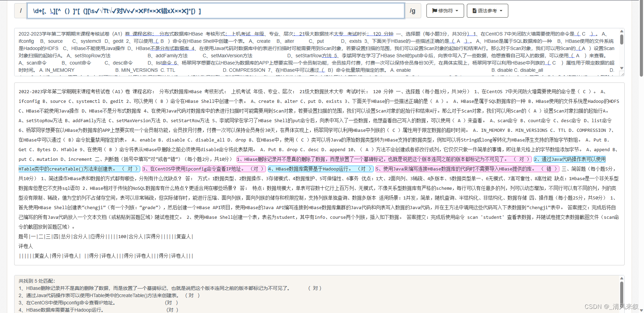
Task: Open the 修饰符 modifiers dropdown
Action: (x=445, y=11)
